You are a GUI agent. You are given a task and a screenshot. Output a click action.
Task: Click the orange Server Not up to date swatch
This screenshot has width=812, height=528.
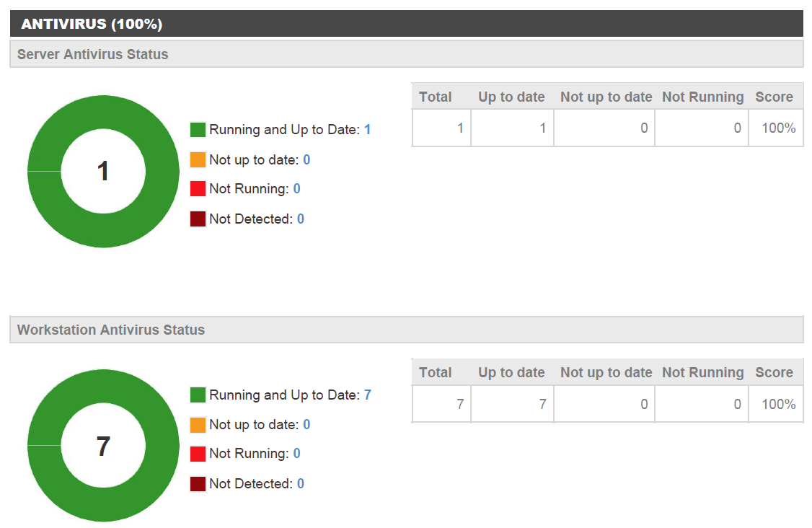198,159
